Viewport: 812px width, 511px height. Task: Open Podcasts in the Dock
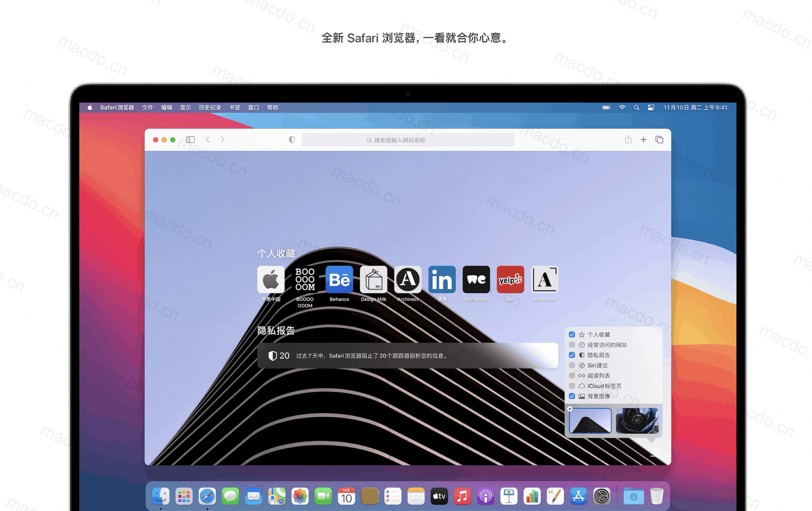[485, 496]
